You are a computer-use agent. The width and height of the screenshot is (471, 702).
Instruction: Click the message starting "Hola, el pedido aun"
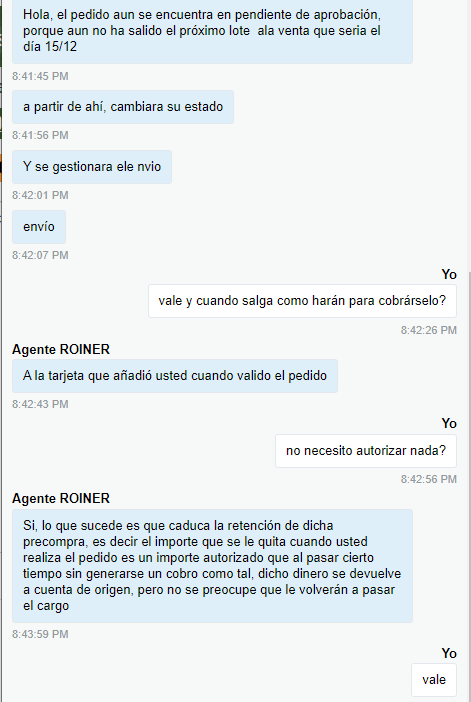(x=212, y=31)
